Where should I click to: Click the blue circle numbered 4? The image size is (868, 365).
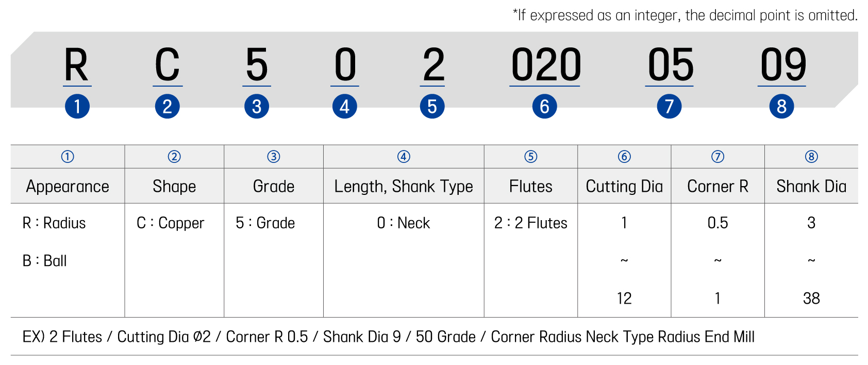[345, 107]
